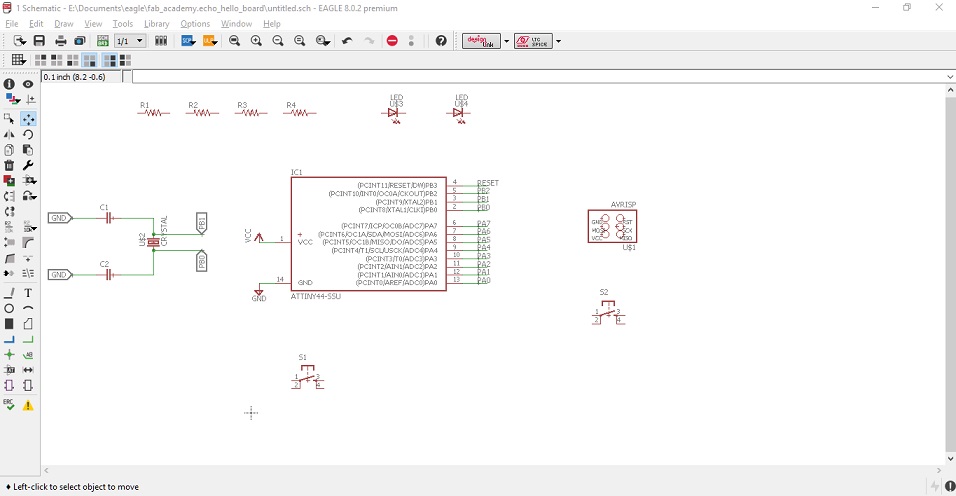The height and width of the screenshot is (496, 956).
Task: Click the Save icon in the toolbar
Action: [39, 41]
